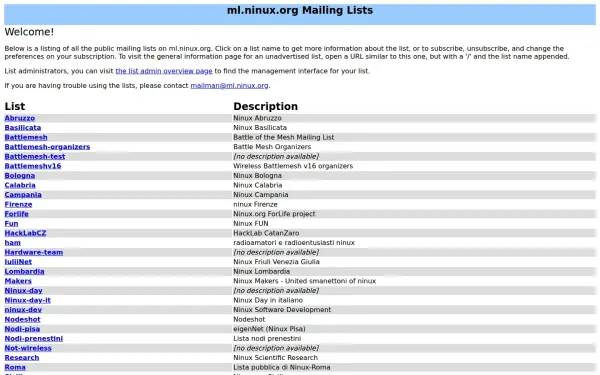Viewport: 600px width, 375px height.
Task: Select the 'Ninux Lombardia' description
Action: pyautogui.click(x=261, y=271)
